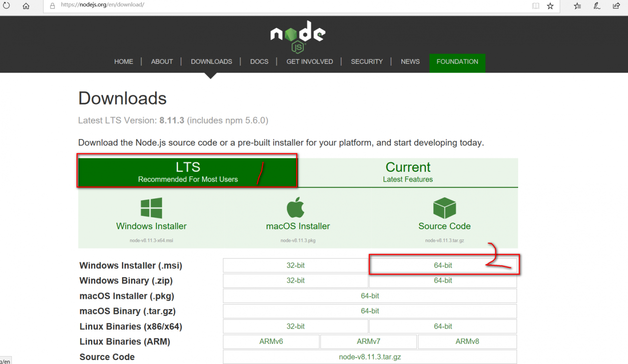Image resolution: width=628 pixels, height=364 pixels.
Task: Download Linux Binaries ARMv8
Action: point(467,341)
